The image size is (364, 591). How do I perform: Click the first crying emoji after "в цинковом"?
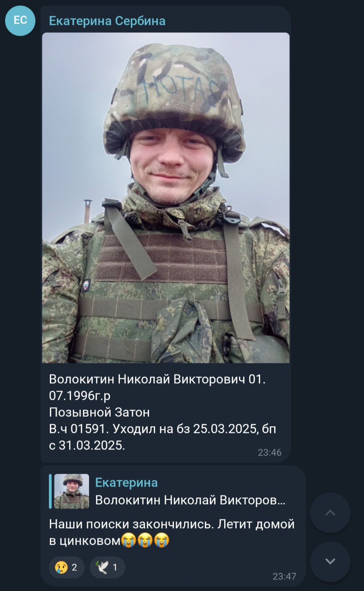(128, 540)
